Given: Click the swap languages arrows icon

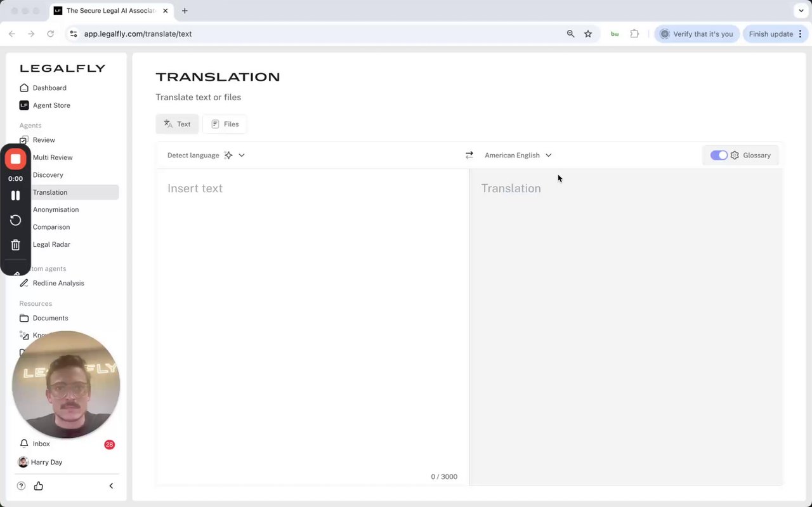Looking at the screenshot, I should pyautogui.click(x=469, y=155).
